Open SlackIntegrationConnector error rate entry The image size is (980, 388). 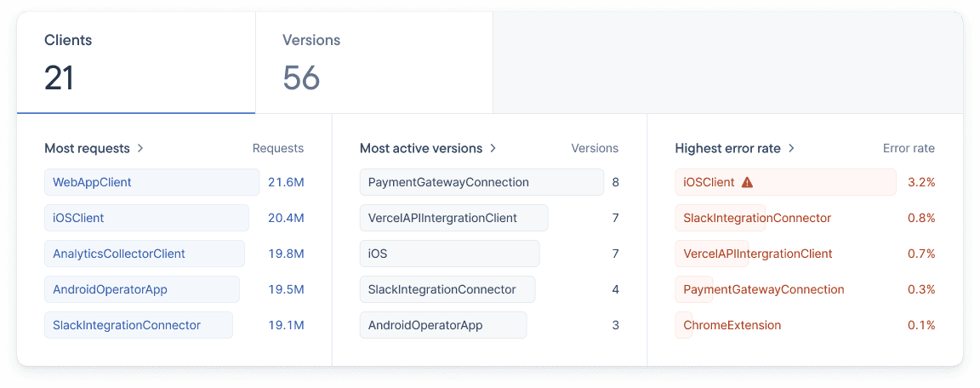[757, 218]
